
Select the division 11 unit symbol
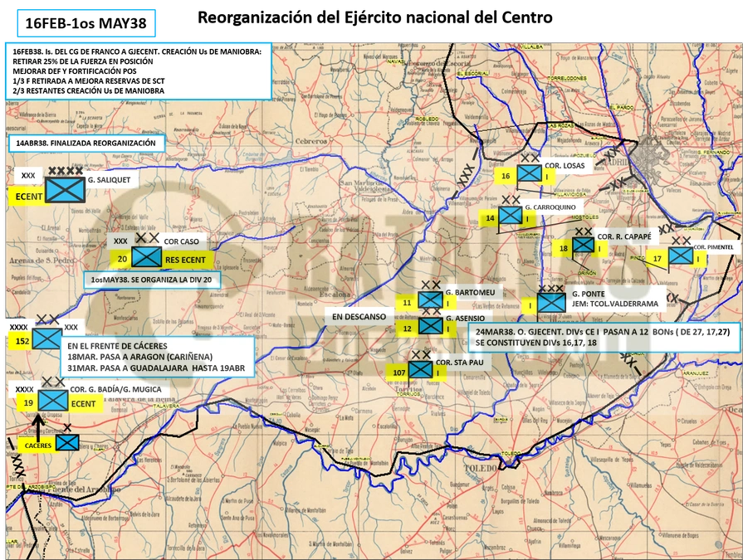(x=430, y=300)
